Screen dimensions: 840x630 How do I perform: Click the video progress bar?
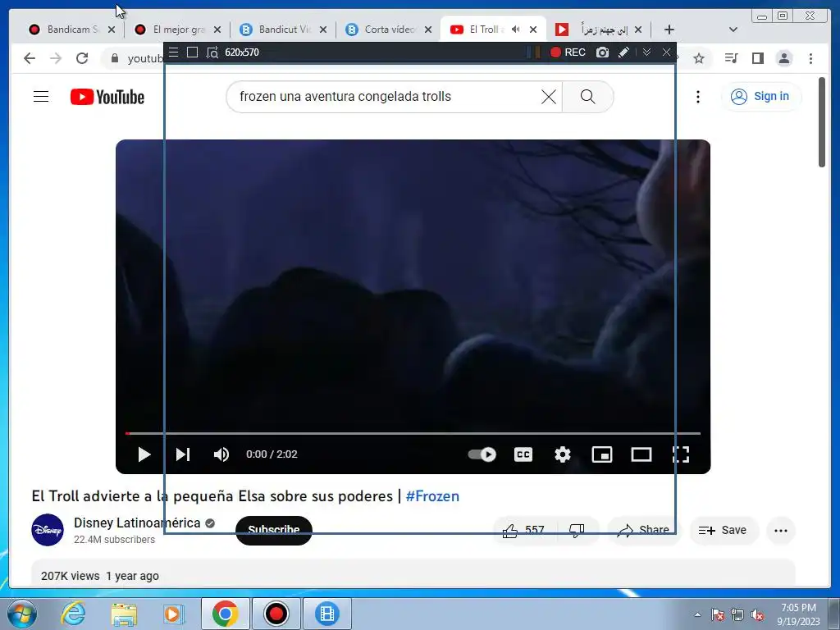coord(413,433)
